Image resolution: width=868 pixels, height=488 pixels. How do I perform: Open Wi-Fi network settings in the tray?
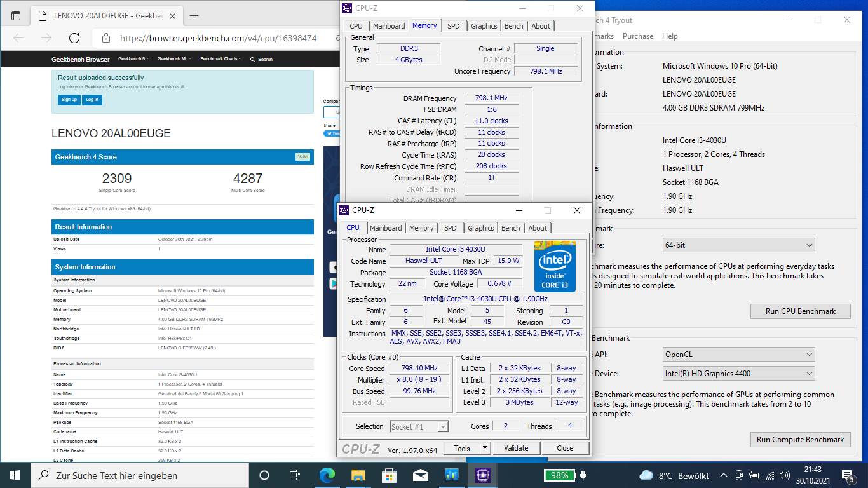click(771, 475)
